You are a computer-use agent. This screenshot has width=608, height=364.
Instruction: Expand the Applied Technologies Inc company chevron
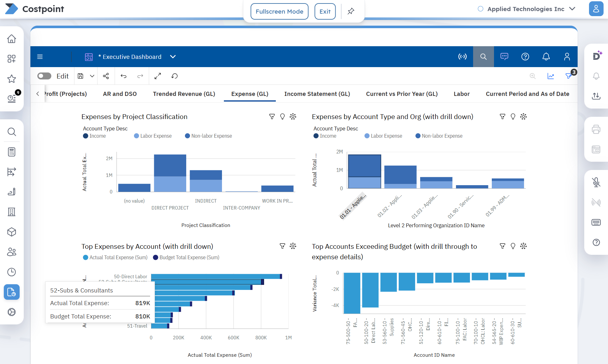click(572, 9)
